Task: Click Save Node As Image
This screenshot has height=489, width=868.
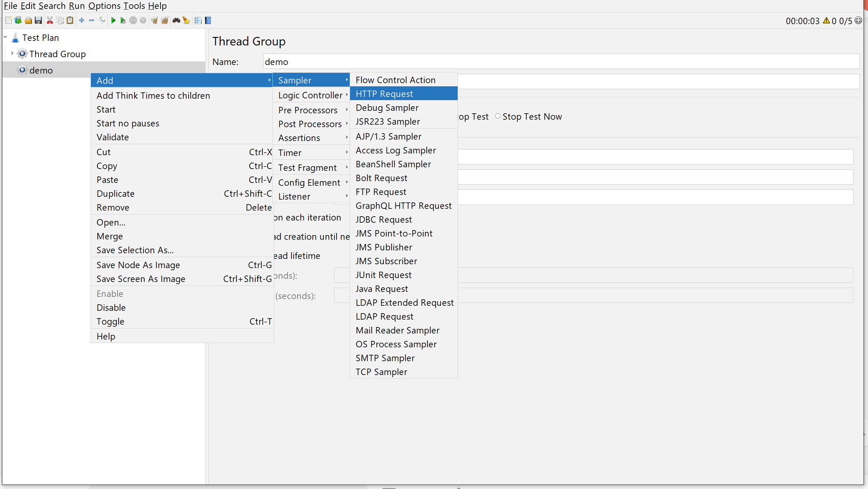Action: [182, 265]
